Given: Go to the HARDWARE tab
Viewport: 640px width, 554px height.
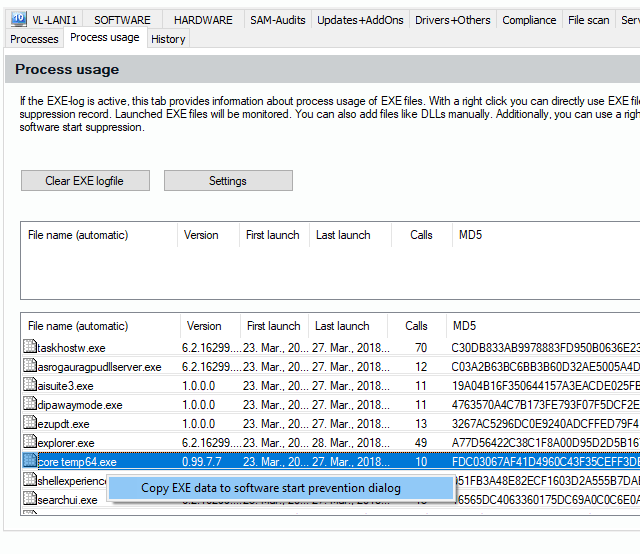Looking at the screenshot, I should [x=202, y=20].
